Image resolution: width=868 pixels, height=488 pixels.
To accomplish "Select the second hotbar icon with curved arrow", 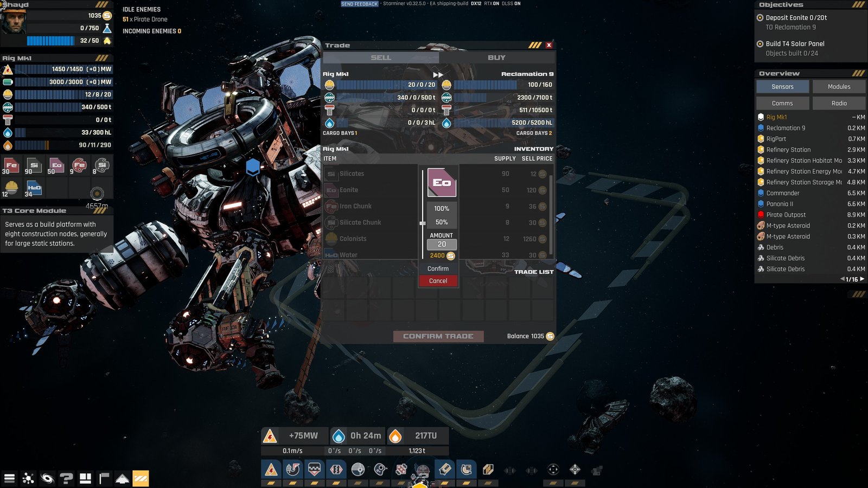I will [293, 470].
